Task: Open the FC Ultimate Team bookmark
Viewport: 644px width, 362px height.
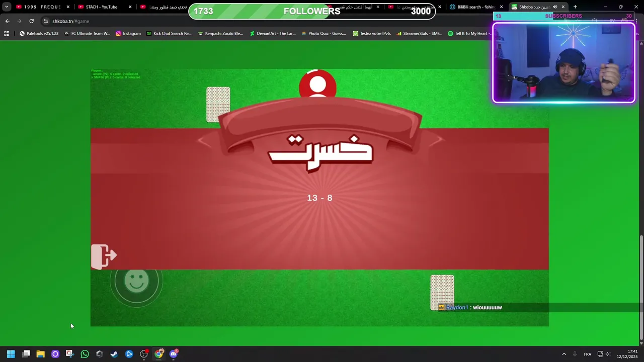Action: pos(87,34)
